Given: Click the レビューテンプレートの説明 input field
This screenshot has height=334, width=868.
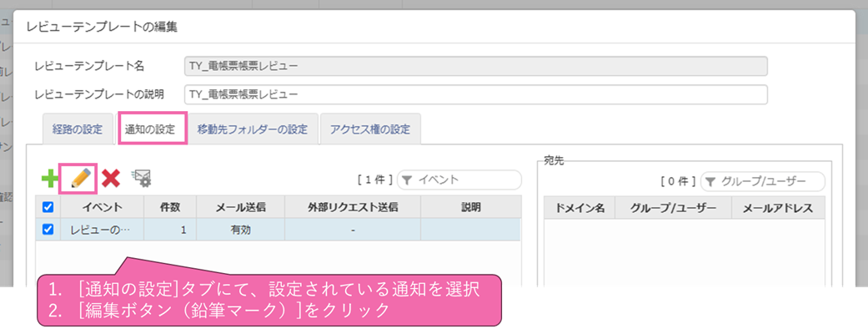Looking at the screenshot, I should [x=474, y=94].
